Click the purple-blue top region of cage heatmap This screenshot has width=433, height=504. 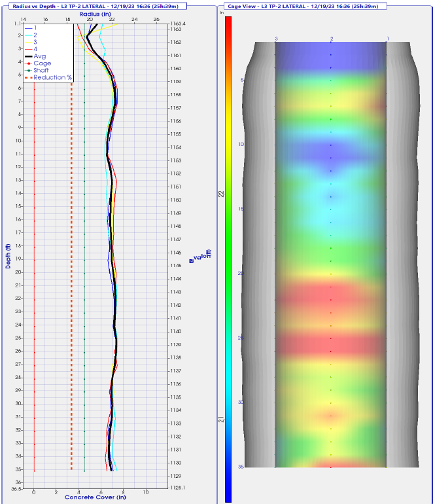pyautogui.click(x=331, y=55)
